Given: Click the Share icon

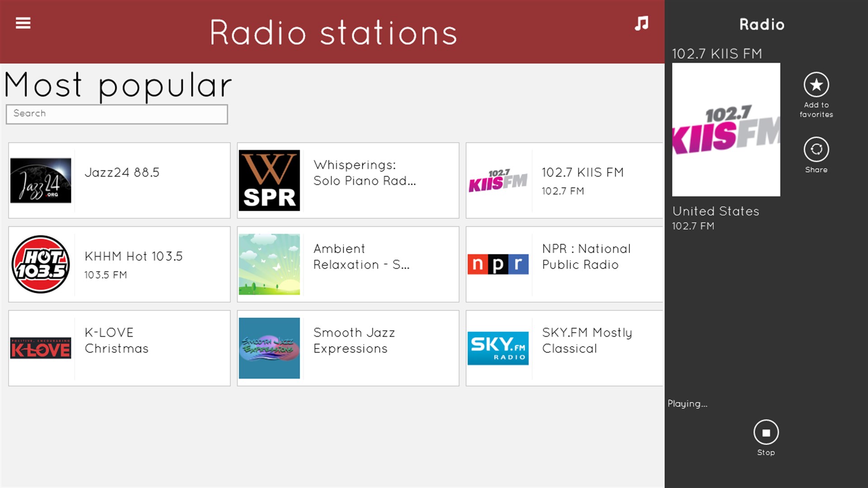Looking at the screenshot, I should click(816, 150).
